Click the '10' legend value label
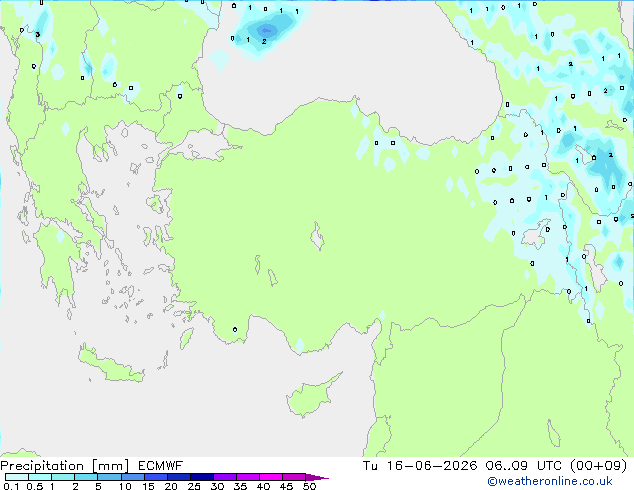 (x=125, y=486)
